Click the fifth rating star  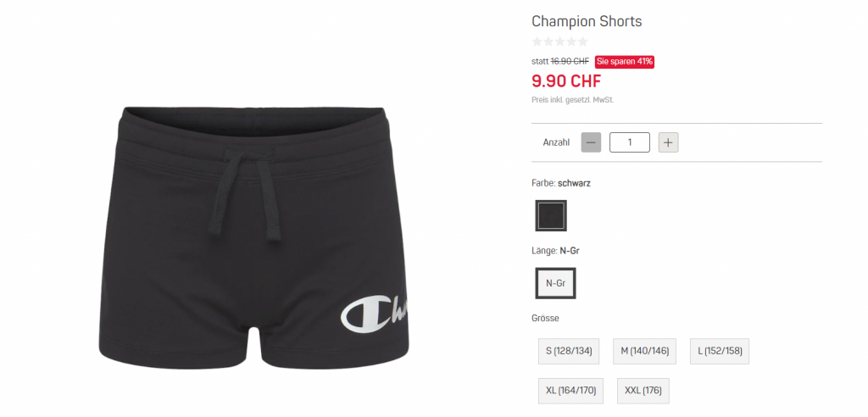pyautogui.click(x=582, y=42)
